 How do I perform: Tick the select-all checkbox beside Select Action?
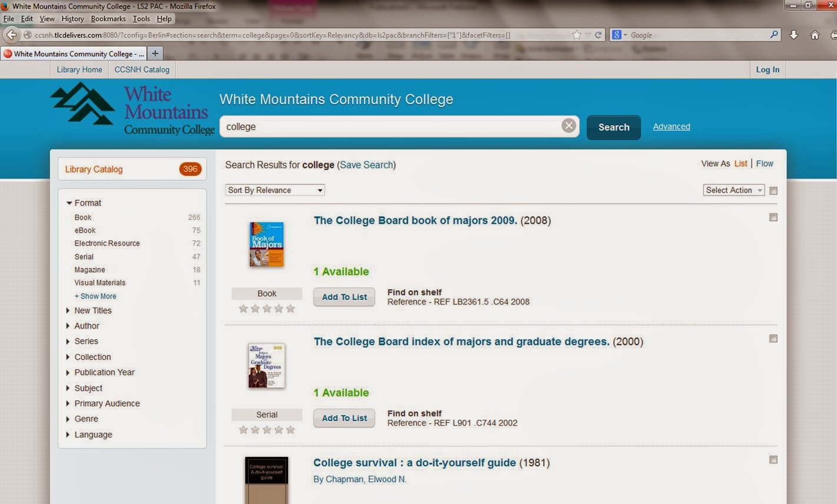click(773, 191)
